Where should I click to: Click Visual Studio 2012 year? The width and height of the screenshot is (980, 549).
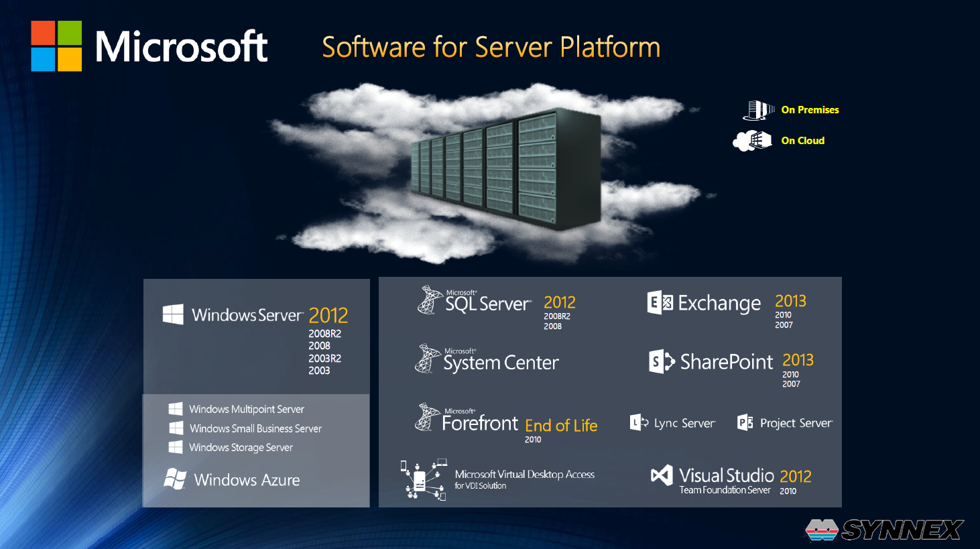pos(796,476)
